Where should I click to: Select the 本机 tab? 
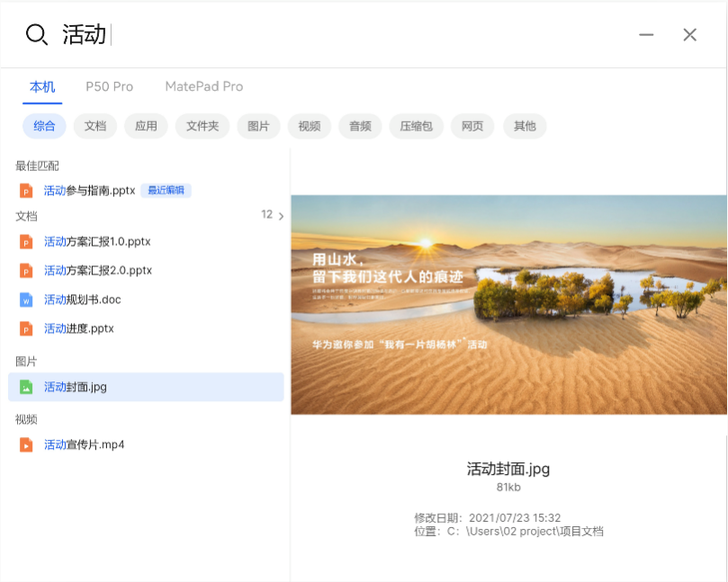click(x=42, y=86)
